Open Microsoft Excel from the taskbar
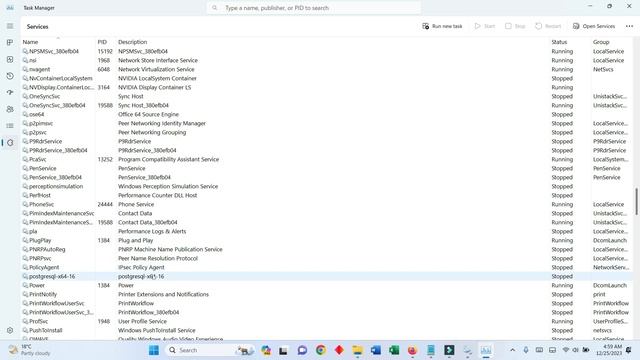Image resolution: width=640 pixels, height=360 pixels. 394,350
